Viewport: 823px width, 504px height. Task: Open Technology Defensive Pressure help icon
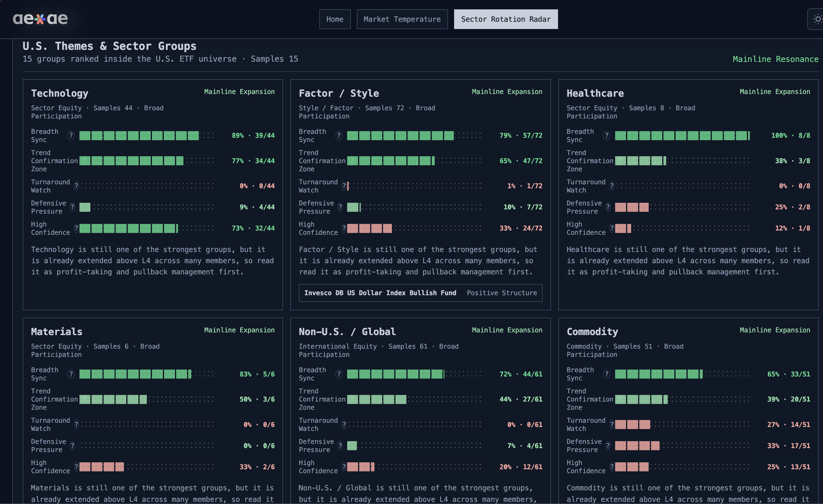72,207
